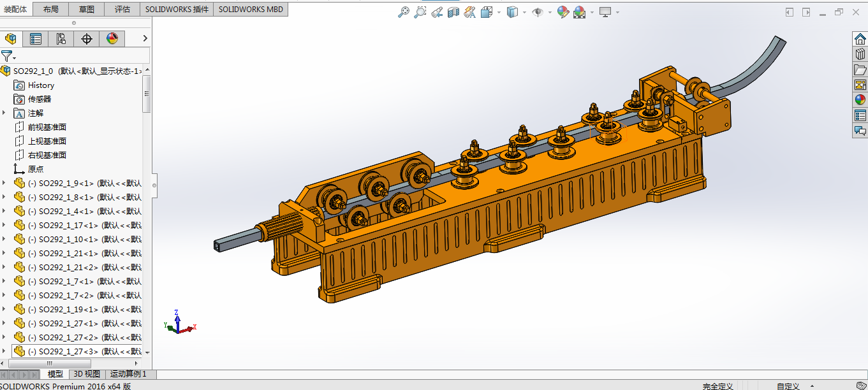Open the 运动算例 1 bottom tab
Screen dimensions: 868x390
tap(130, 374)
